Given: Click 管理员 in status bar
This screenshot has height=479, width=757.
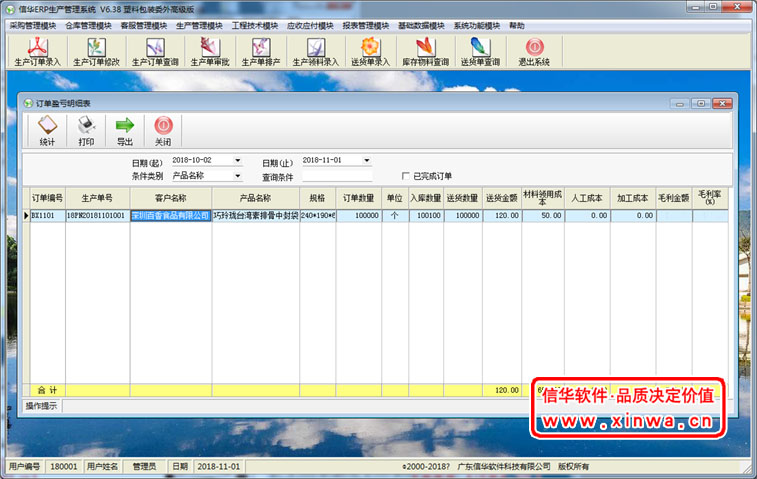Looking at the screenshot, I should [x=144, y=466].
